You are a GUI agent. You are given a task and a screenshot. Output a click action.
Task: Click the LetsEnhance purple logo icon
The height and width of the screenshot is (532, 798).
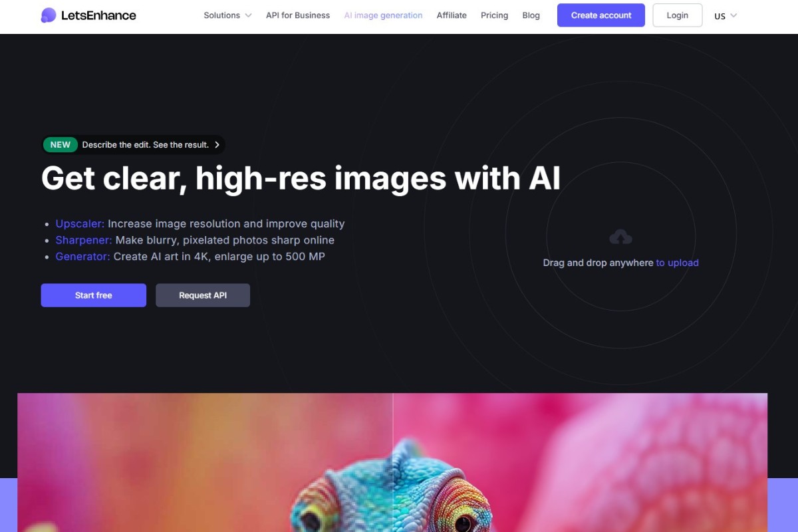pos(49,15)
